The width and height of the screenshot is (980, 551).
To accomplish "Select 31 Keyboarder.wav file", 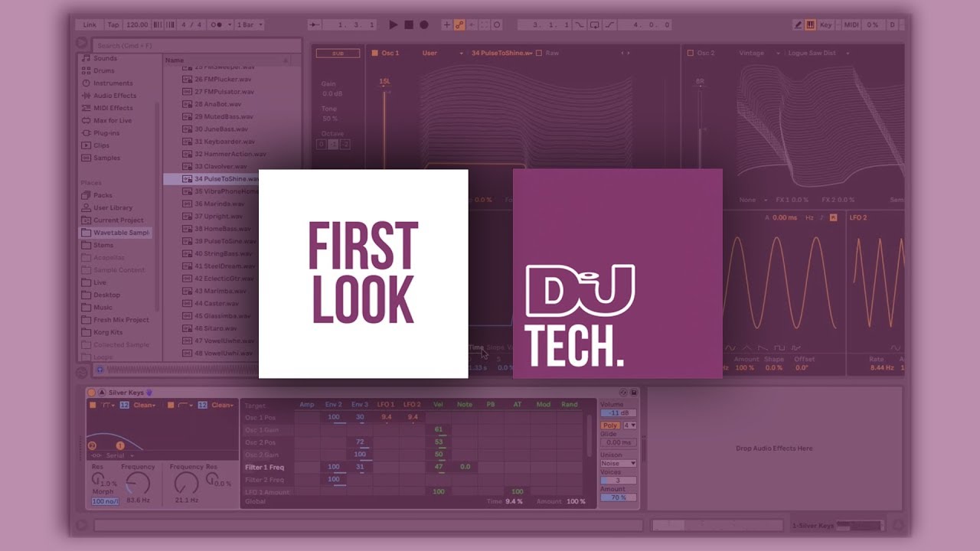I will 219,142.
